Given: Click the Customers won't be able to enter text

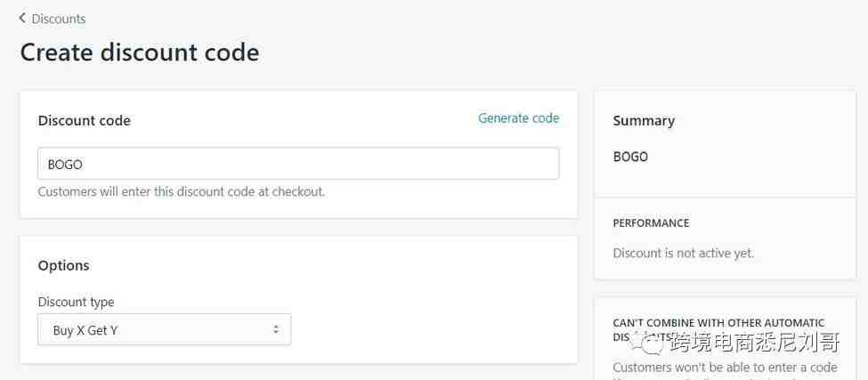Looking at the screenshot, I should [x=725, y=368].
